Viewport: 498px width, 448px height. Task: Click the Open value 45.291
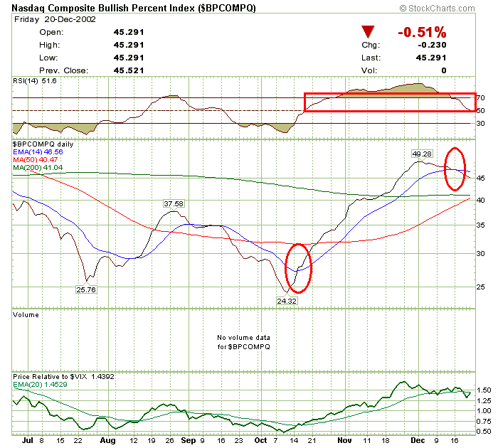[129, 32]
